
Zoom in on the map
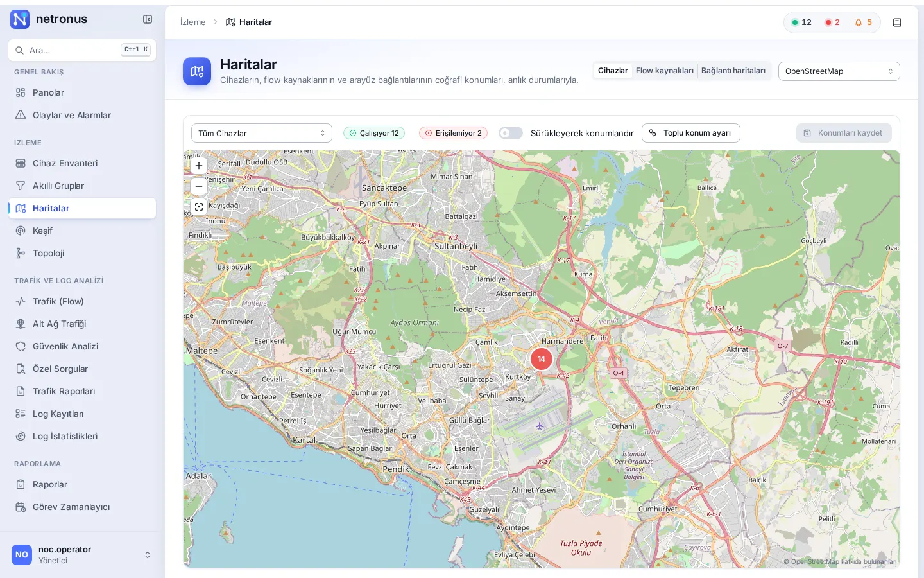(x=199, y=166)
